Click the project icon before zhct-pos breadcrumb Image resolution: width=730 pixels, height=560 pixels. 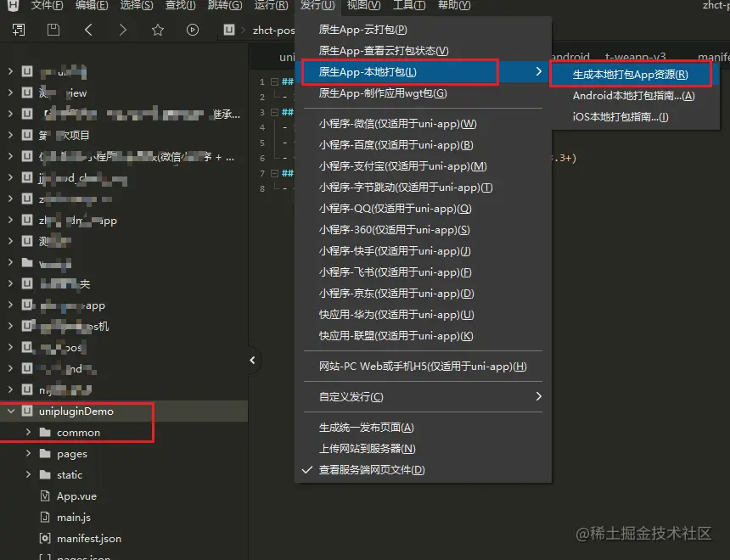click(229, 30)
